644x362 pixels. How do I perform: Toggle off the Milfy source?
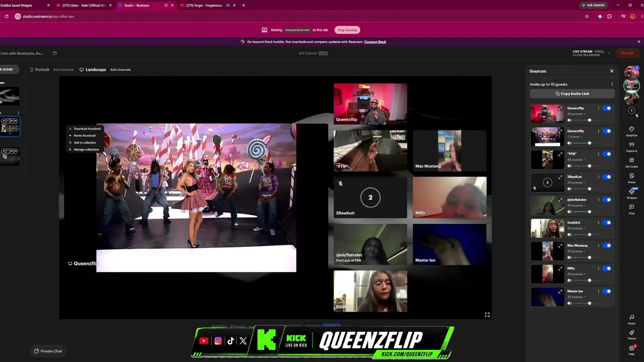[x=607, y=268]
